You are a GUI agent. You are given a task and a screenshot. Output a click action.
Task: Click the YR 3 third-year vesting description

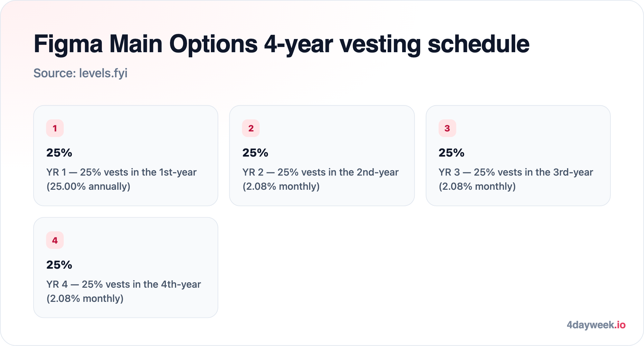click(516, 179)
